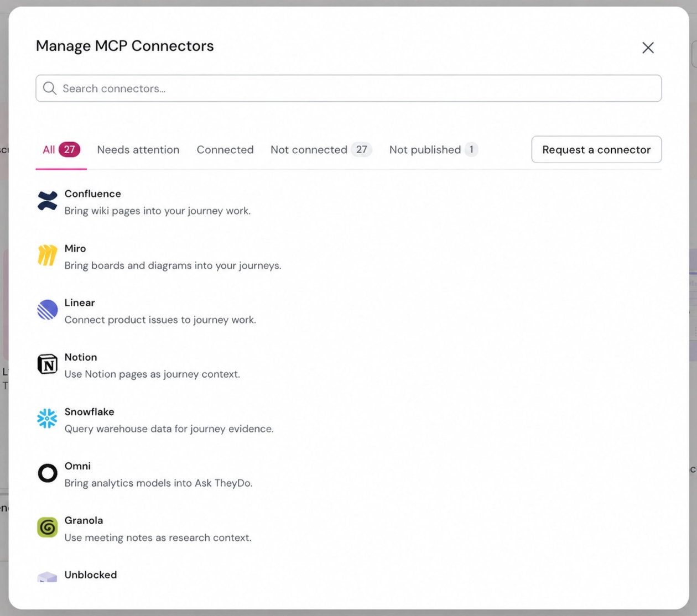Click the Omni connector icon
The width and height of the screenshot is (697, 616).
(47, 473)
